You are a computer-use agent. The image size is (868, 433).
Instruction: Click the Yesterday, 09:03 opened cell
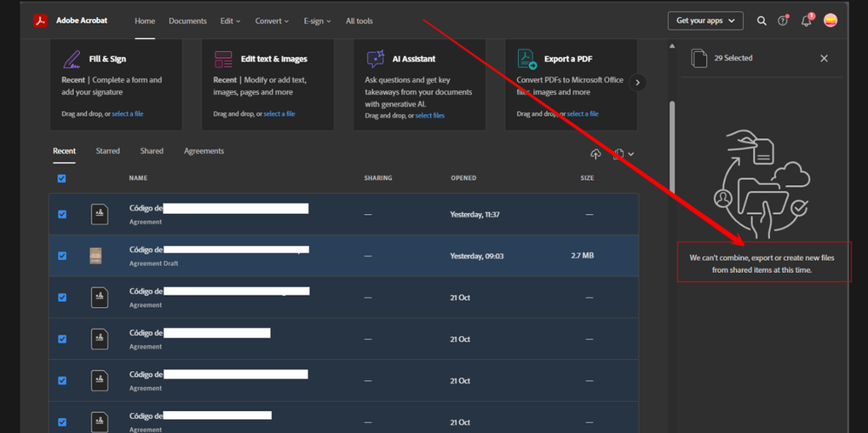pyautogui.click(x=477, y=256)
